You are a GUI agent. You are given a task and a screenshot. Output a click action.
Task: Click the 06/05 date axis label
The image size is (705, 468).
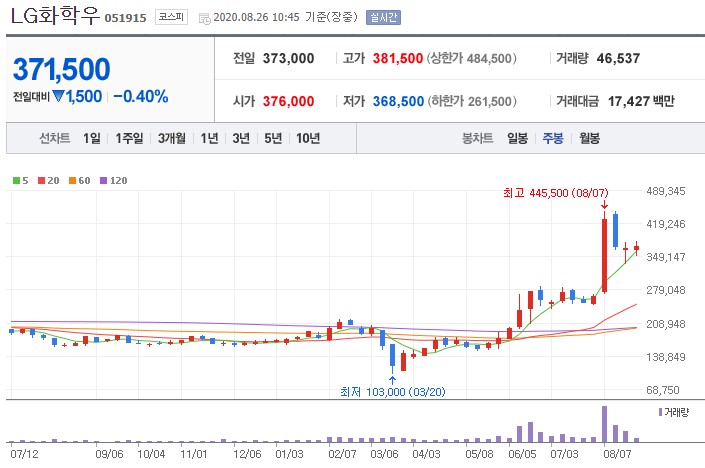pyautogui.click(x=522, y=454)
